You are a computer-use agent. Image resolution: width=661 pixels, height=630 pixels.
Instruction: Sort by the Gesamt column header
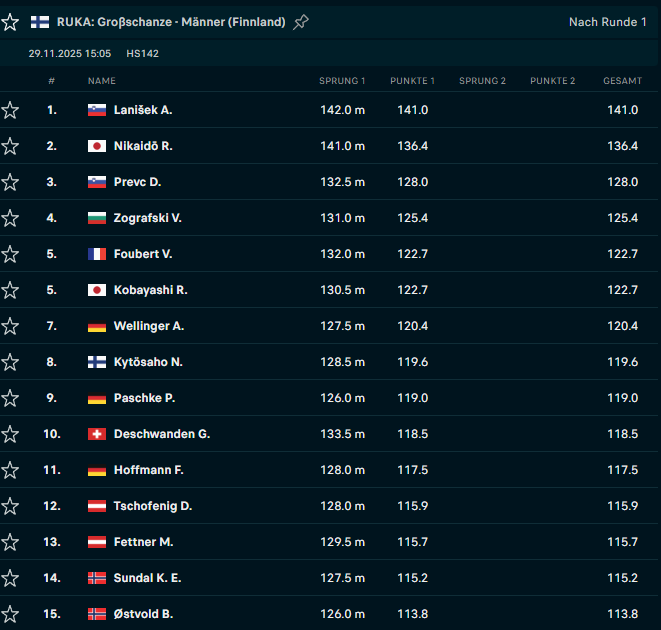point(622,80)
